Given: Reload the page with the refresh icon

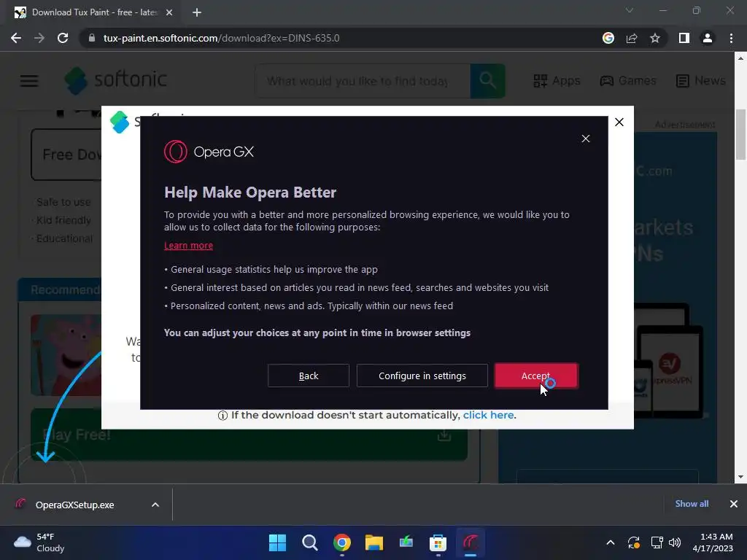Looking at the screenshot, I should [x=63, y=38].
